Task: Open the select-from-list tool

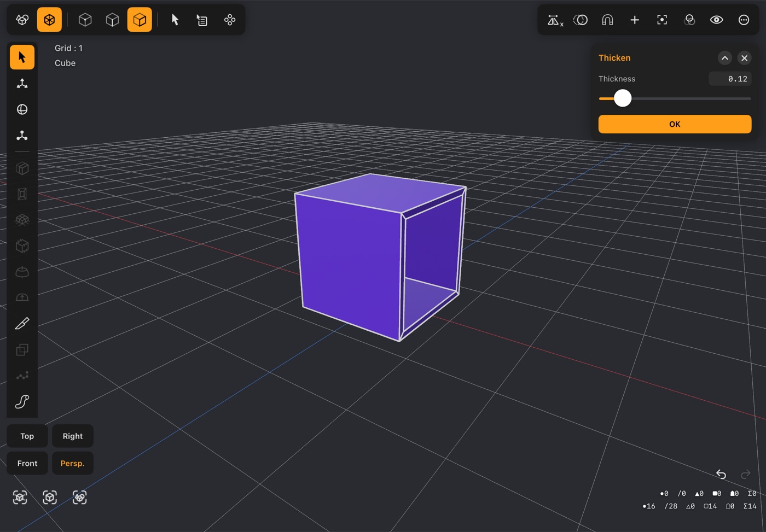Action: (202, 20)
